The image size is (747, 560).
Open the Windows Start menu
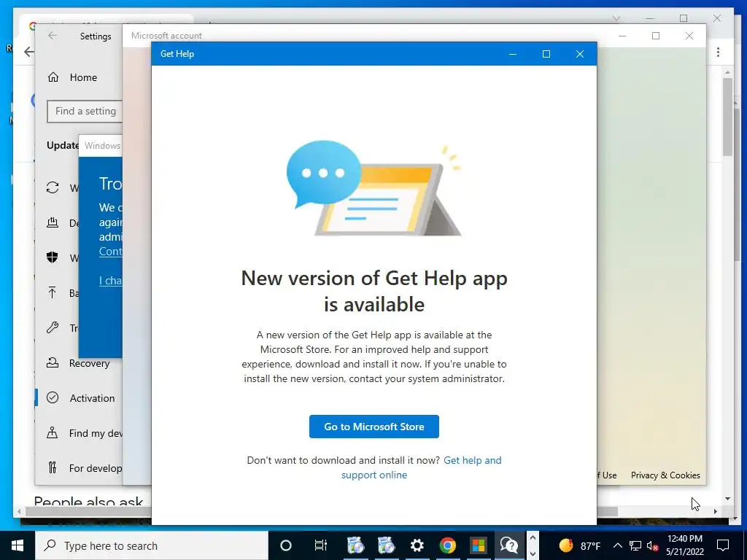point(18,545)
